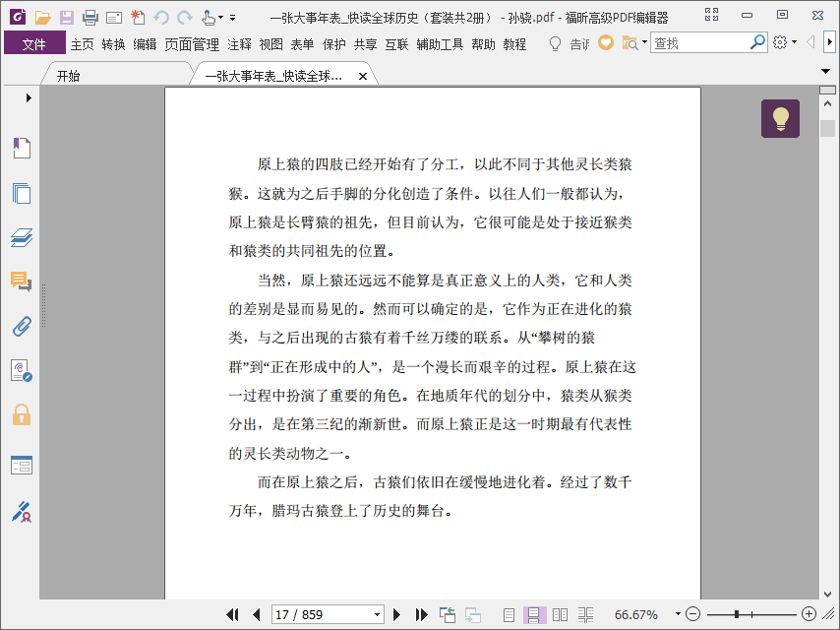
Task: Open the hand tool dropdown arrow
Action: [220, 18]
